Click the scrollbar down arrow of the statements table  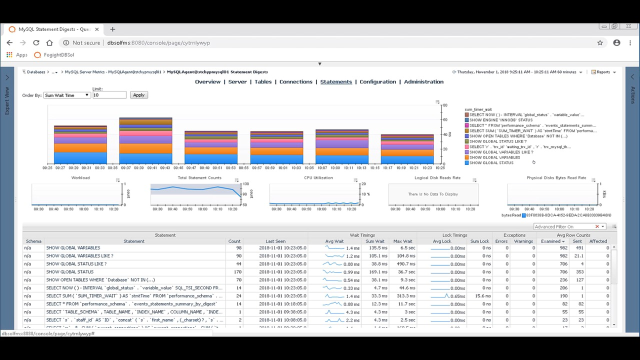click(614, 324)
